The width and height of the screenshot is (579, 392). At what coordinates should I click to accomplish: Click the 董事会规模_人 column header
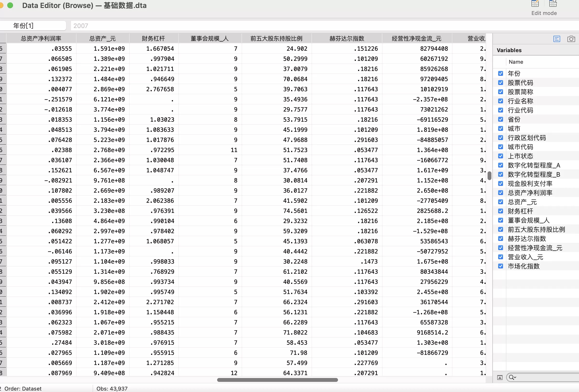(x=210, y=38)
